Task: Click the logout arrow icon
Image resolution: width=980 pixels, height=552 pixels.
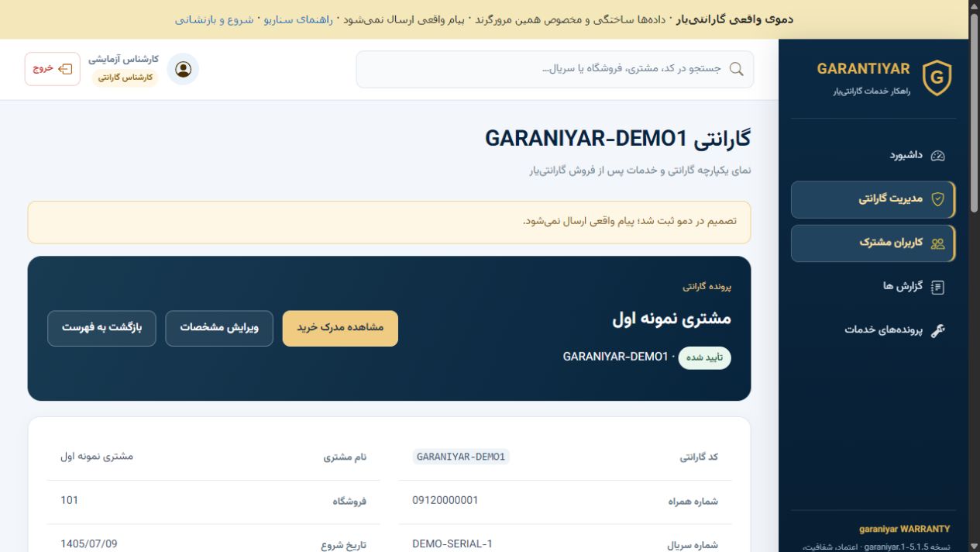Action: tap(66, 69)
